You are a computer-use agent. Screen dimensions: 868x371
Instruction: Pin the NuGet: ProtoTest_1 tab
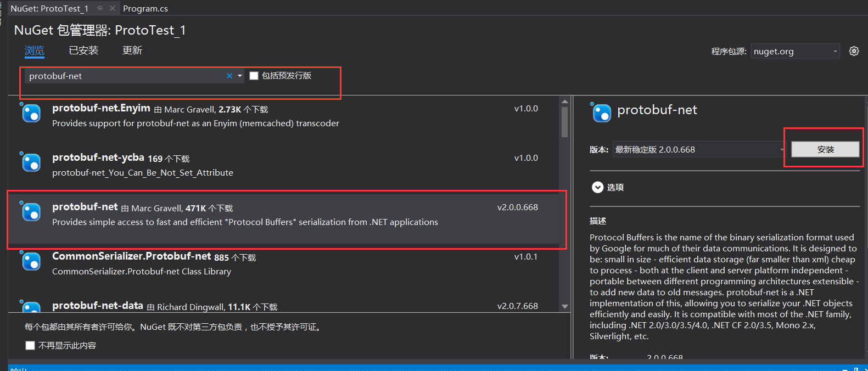click(x=99, y=8)
